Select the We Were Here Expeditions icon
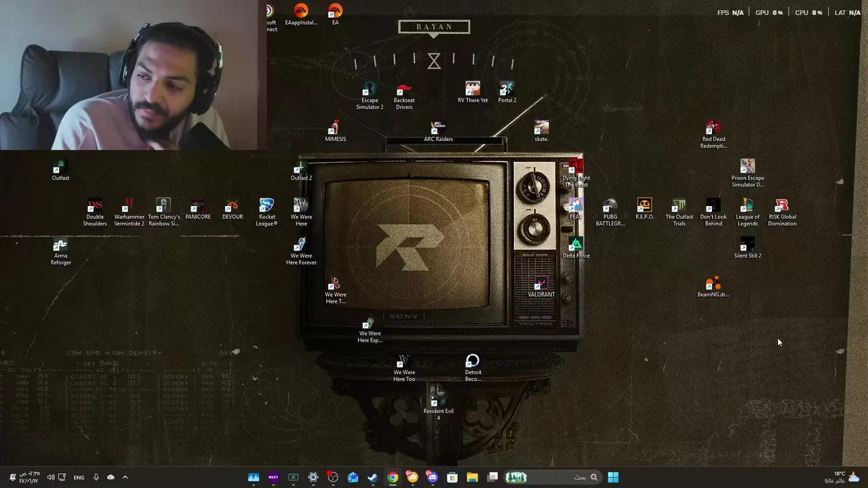This screenshot has height=488, width=868. click(x=370, y=329)
